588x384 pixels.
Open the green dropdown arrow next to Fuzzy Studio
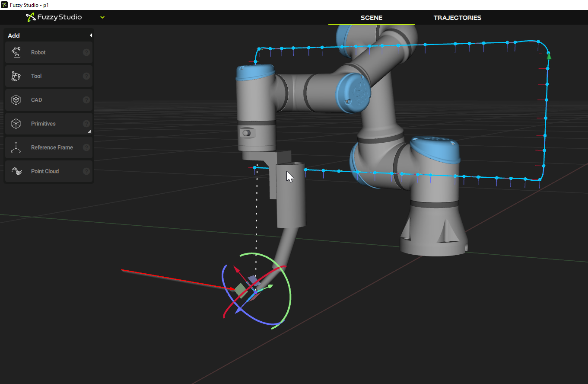(x=102, y=17)
